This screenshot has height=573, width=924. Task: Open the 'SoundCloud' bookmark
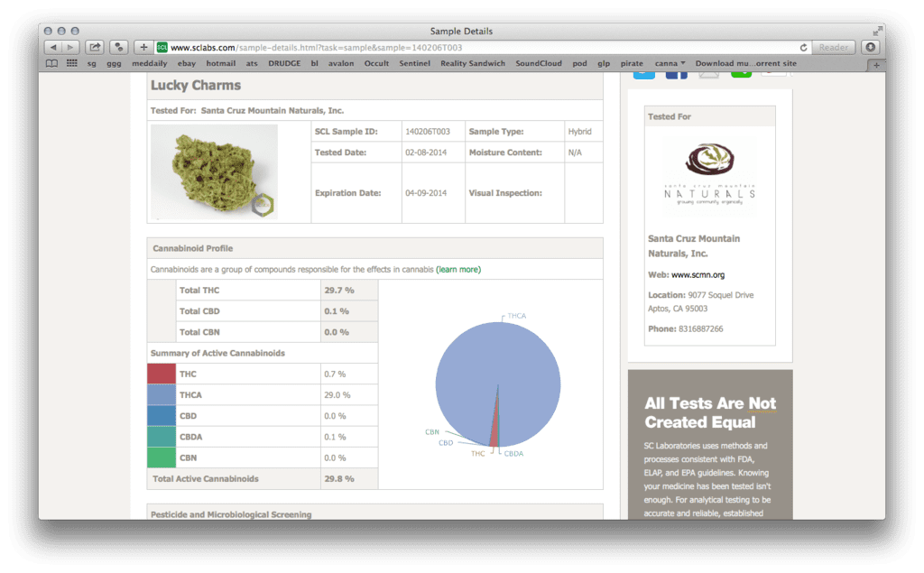pos(539,64)
